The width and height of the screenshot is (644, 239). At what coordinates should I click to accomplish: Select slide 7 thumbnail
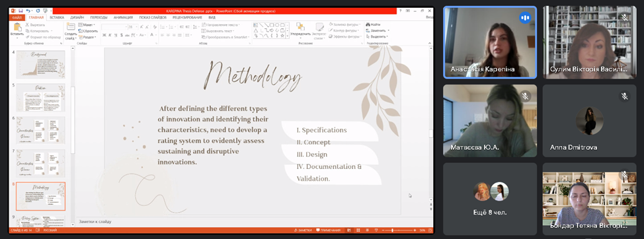(40, 163)
